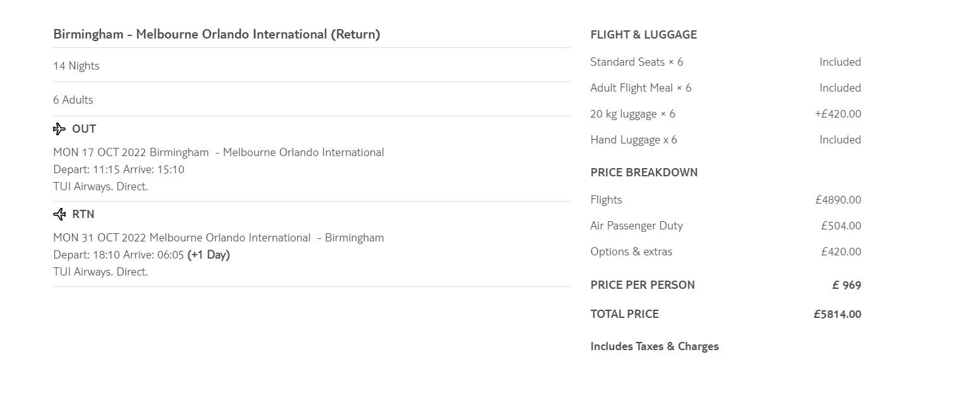Click the PRICE BREAKDOWN heading
The image size is (980, 395).
tap(644, 173)
